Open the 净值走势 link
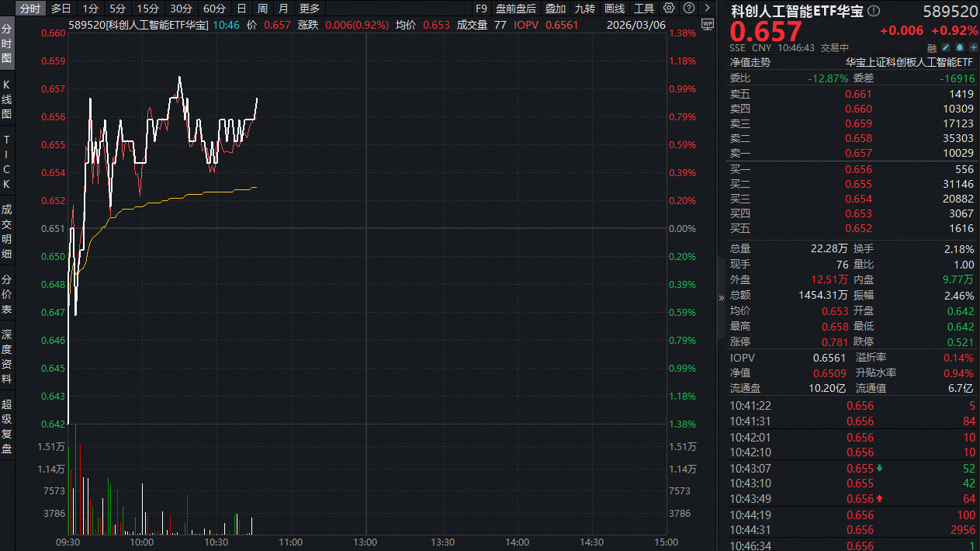Viewport: 980px width, 551px height. 750,62
